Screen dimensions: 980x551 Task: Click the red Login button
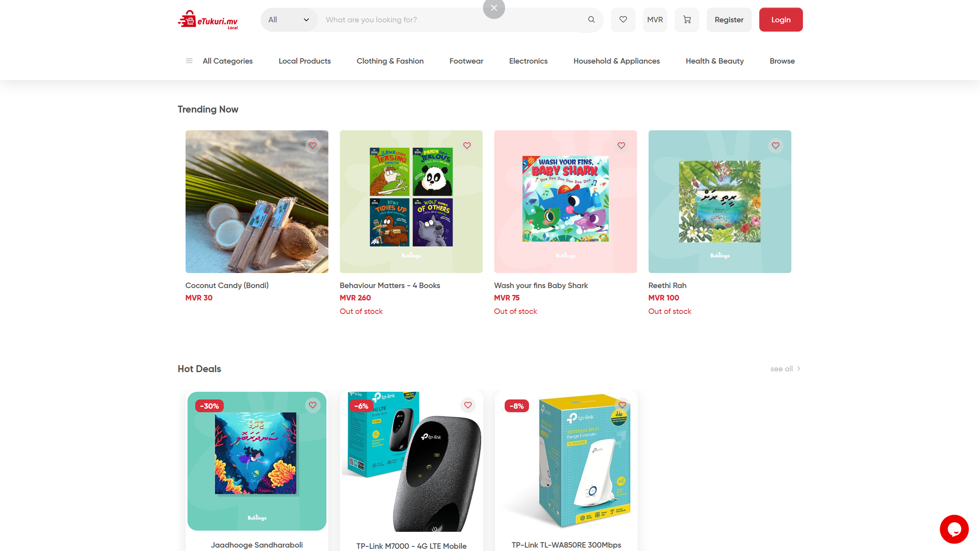[x=781, y=19]
